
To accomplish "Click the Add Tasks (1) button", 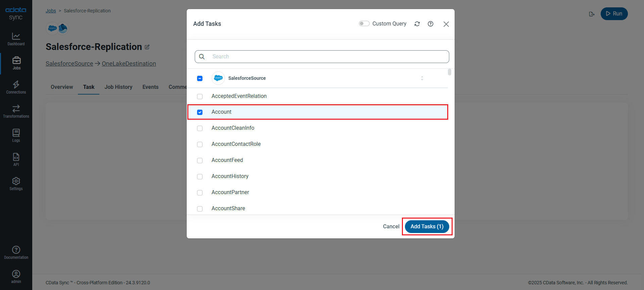I will click(427, 227).
